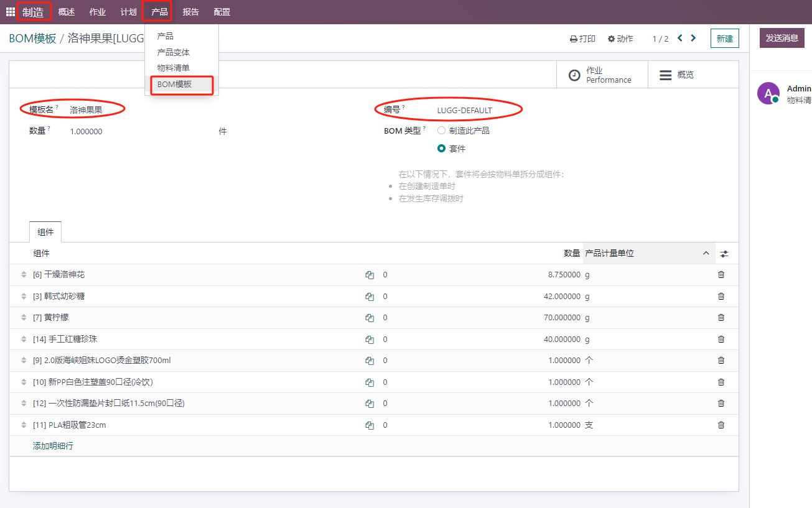The width and height of the screenshot is (812, 508).
Task: Delete the 干燥洛神花 component row
Action: click(721, 275)
